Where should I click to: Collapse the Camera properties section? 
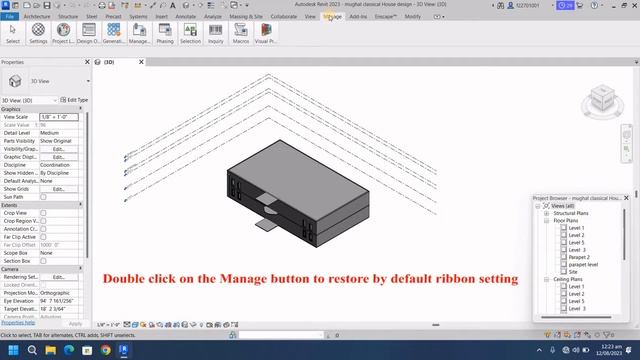(80, 269)
